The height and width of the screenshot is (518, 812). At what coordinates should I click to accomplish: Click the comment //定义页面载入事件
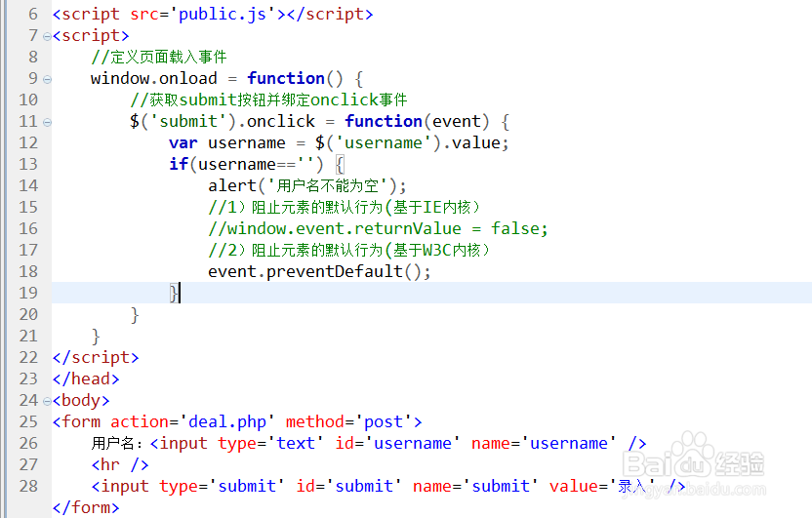[x=159, y=57]
